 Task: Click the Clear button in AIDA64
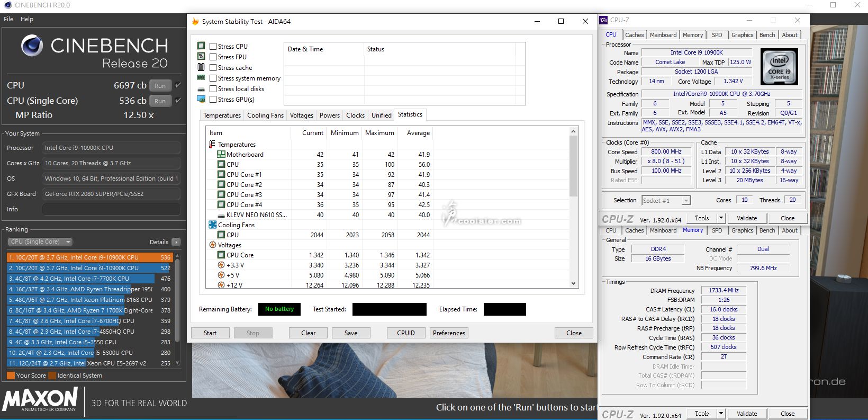pos(309,333)
